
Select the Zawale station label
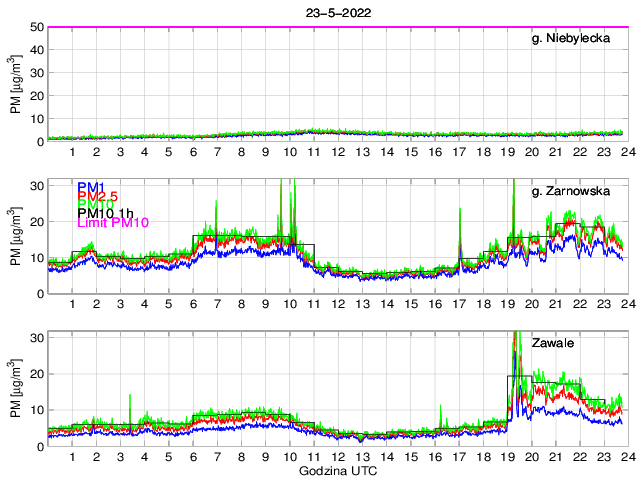(553, 343)
